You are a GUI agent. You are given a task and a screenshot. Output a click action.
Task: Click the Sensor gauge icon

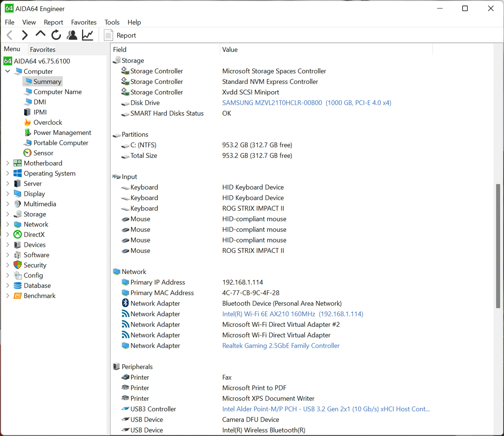[x=27, y=153]
